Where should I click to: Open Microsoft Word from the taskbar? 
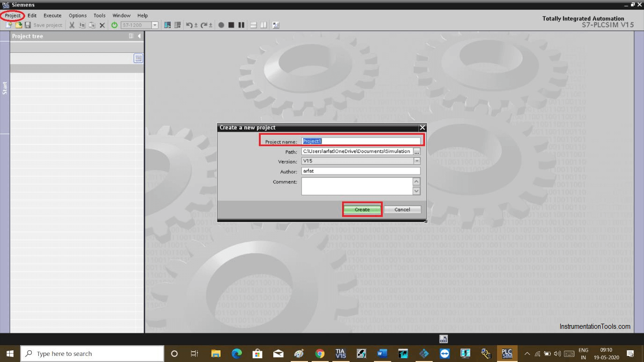click(x=382, y=354)
